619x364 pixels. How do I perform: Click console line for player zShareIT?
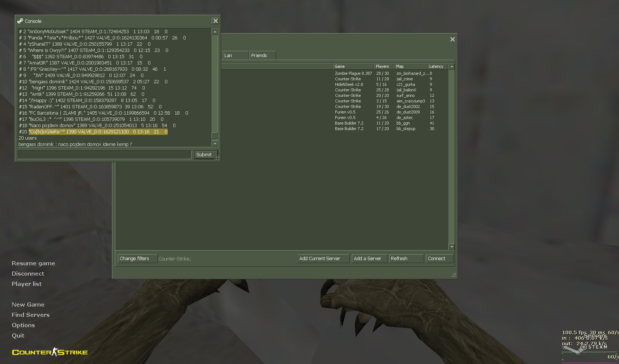coord(85,44)
